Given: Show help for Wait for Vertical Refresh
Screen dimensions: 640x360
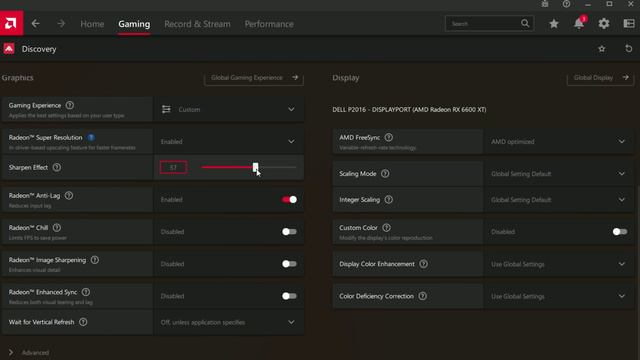Looking at the screenshot, I should click(83, 322).
